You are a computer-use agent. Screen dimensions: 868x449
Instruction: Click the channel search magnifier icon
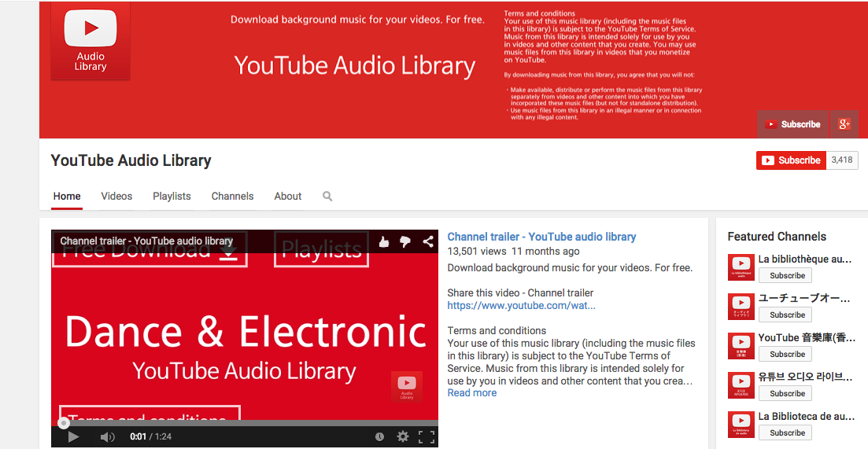click(327, 197)
